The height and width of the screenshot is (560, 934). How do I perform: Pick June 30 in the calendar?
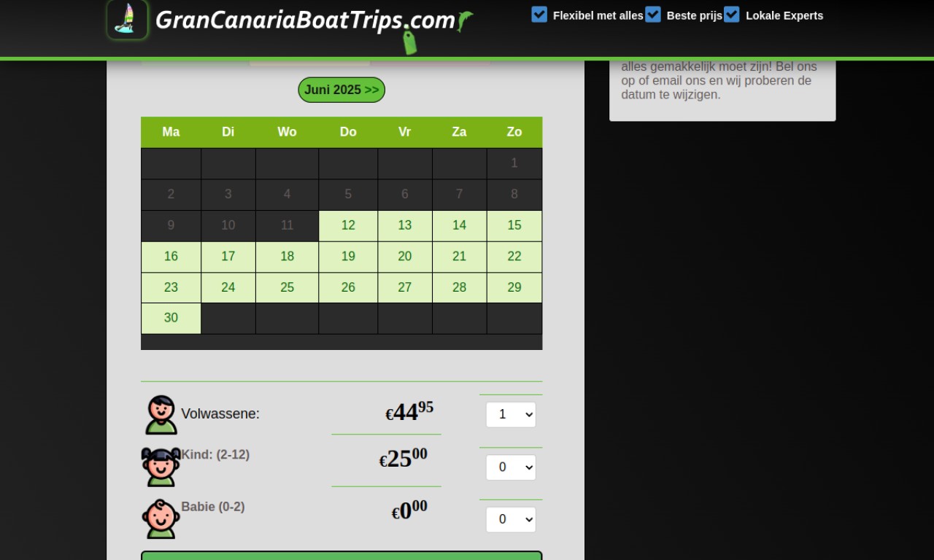171,318
